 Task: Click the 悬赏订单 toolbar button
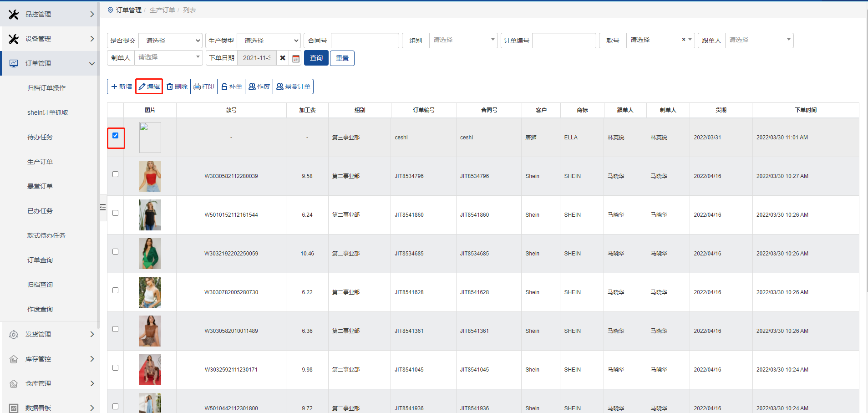tap(293, 87)
